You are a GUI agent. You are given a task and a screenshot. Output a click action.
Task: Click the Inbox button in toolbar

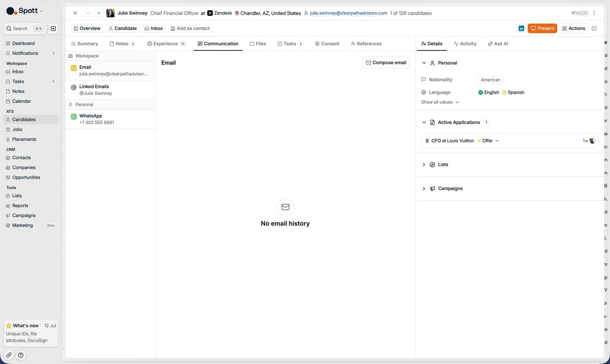pyautogui.click(x=154, y=29)
